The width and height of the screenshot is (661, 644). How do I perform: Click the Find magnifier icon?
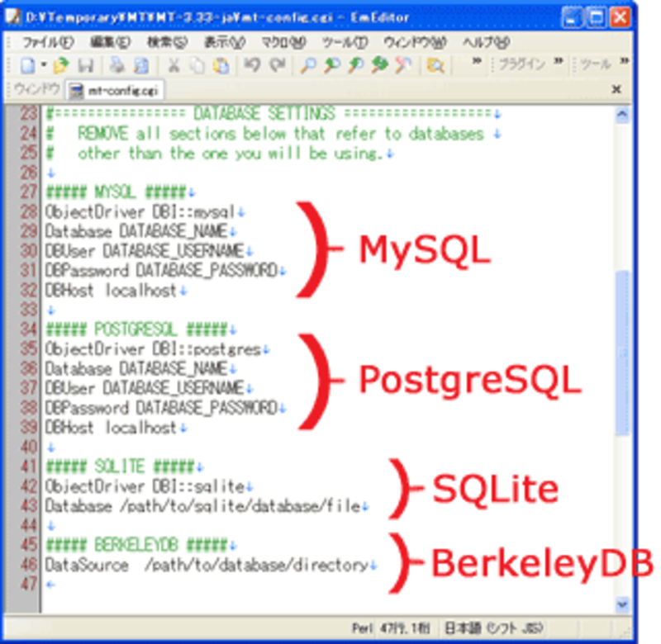308,65
